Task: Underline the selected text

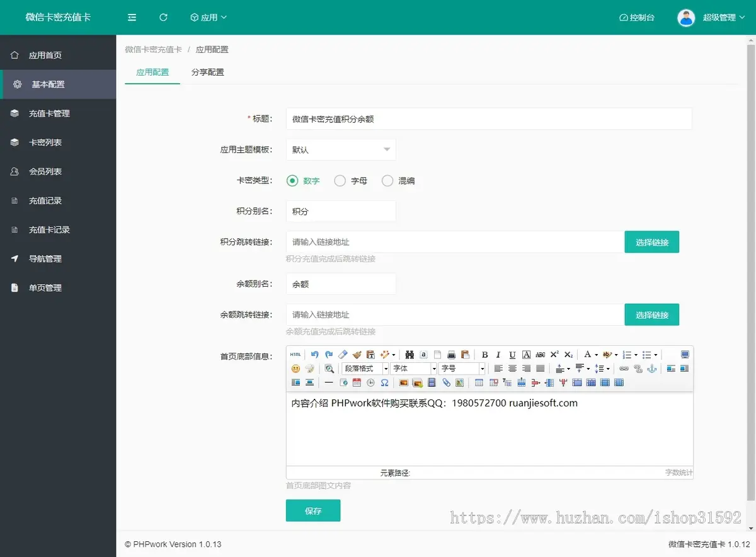Action: (512, 355)
